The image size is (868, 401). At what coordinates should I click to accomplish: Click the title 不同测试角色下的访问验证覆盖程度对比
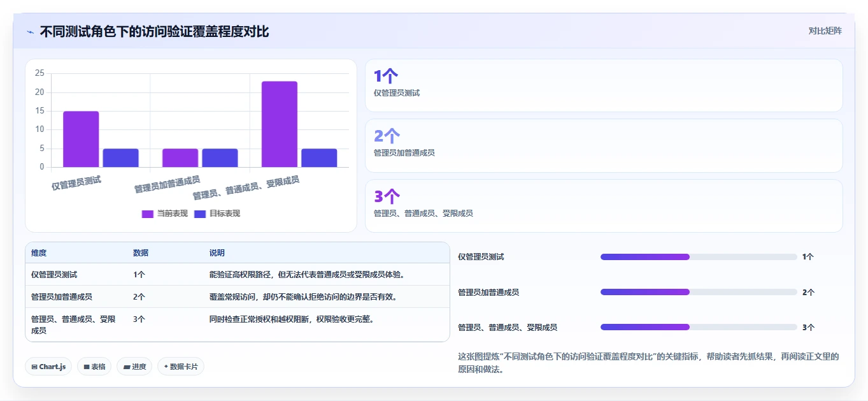tap(154, 31)
